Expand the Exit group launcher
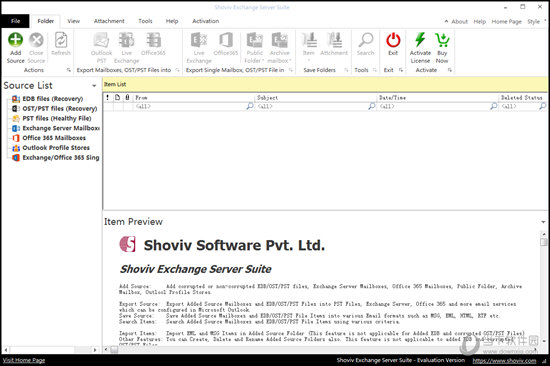 click(401, 70)
